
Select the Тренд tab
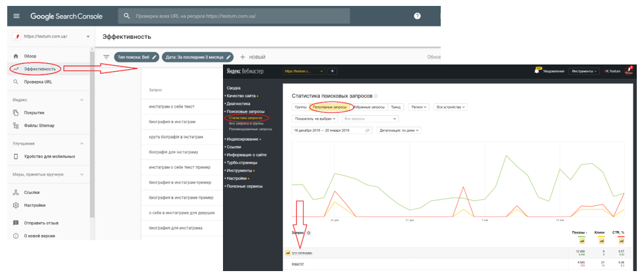pyautogui.click(x=396, y=107)
